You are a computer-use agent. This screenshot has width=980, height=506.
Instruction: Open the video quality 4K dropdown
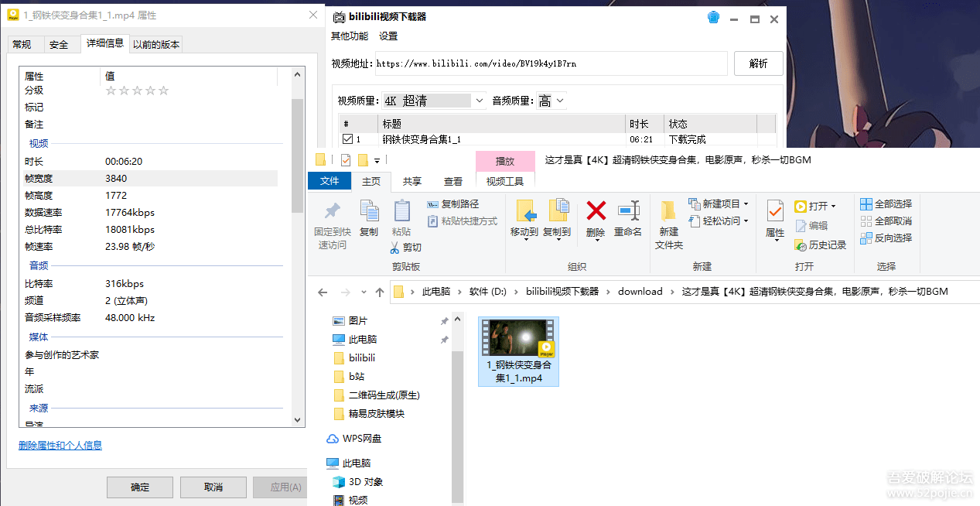(x=479, y=101)
